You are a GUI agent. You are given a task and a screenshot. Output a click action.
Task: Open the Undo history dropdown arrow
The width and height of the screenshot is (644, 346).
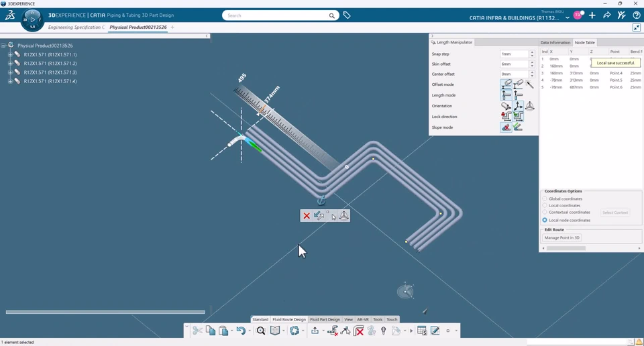pos(250,331)
